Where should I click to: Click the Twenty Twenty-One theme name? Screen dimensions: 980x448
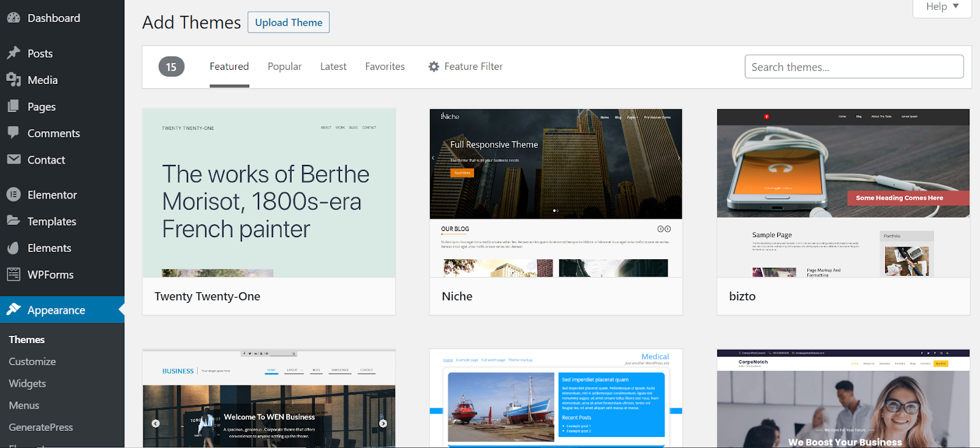[x=208, y=297]
